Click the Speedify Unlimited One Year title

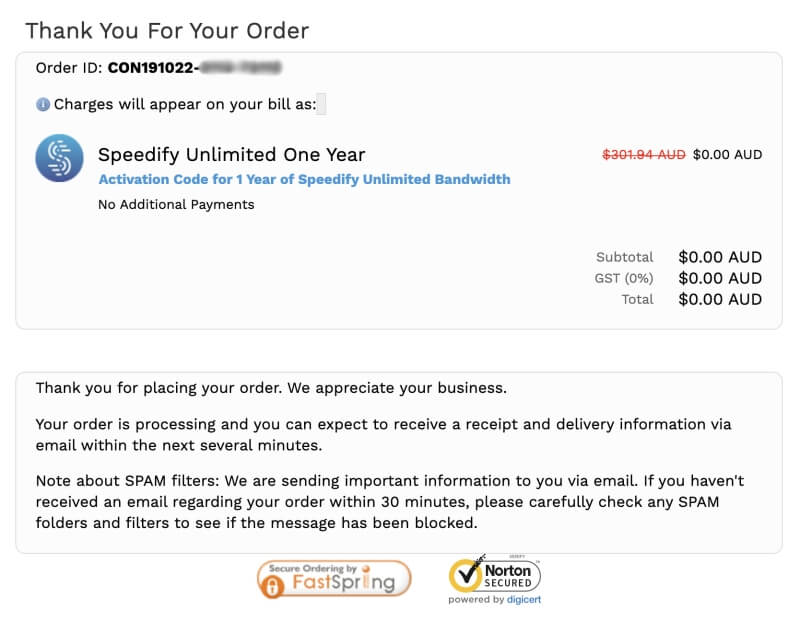coord(232,155)
